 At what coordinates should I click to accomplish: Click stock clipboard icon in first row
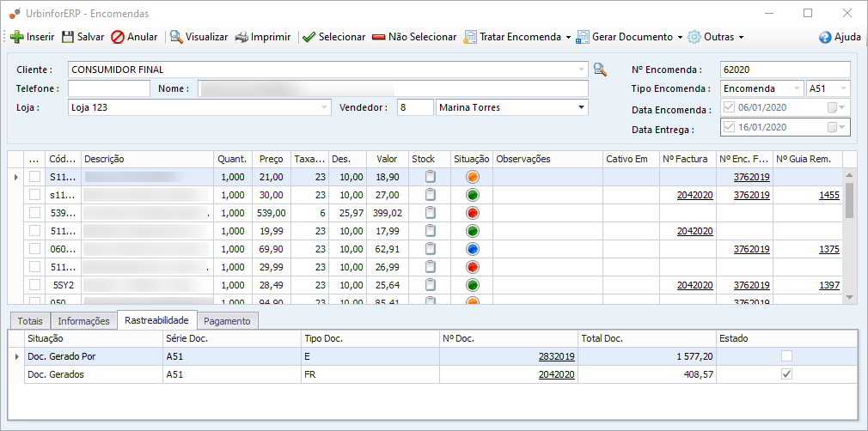[x=431, y=177]
